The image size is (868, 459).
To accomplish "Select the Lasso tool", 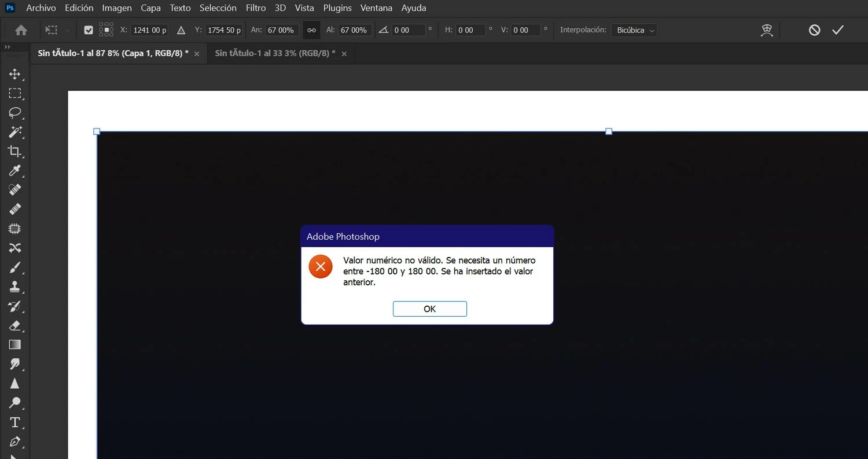I will 15,112.
